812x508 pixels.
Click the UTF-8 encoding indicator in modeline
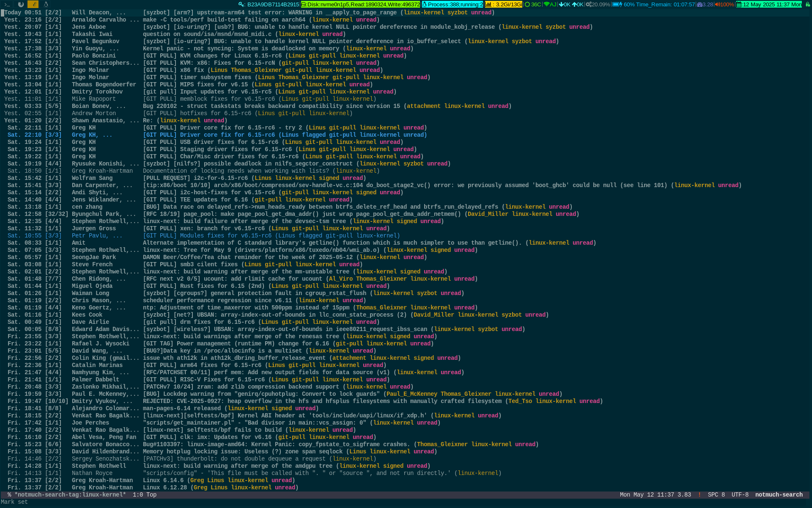tap(740, 494)
